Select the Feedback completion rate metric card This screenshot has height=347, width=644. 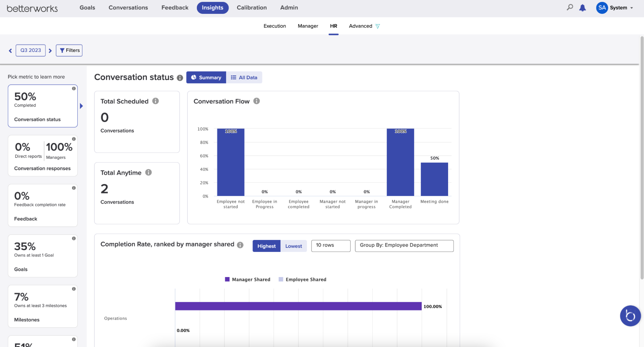[x=43, y=205]
